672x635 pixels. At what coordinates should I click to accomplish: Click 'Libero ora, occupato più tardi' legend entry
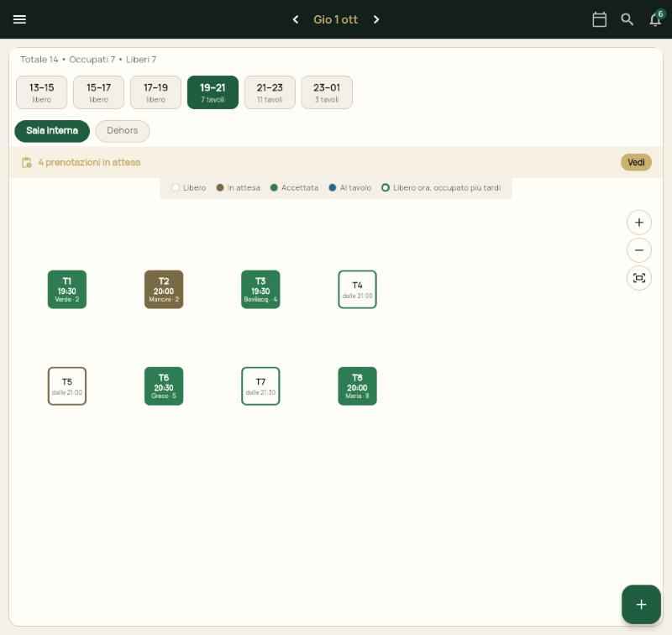point(441,187)
